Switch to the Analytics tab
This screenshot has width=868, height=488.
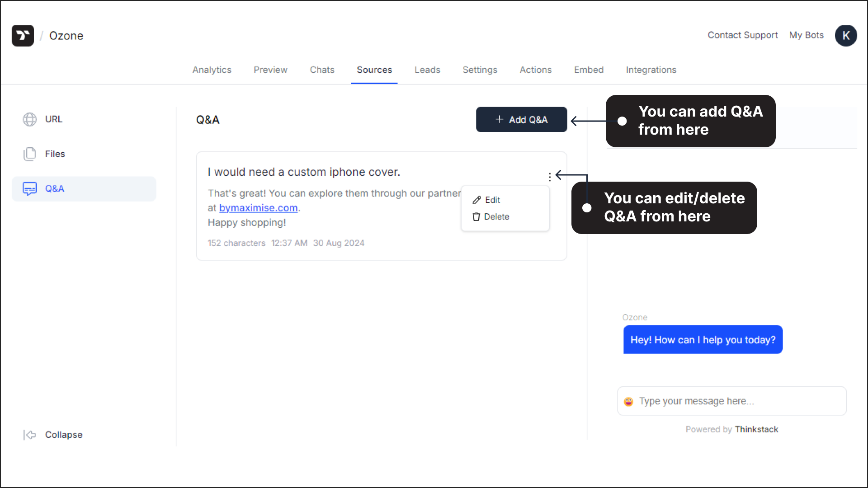212,70
